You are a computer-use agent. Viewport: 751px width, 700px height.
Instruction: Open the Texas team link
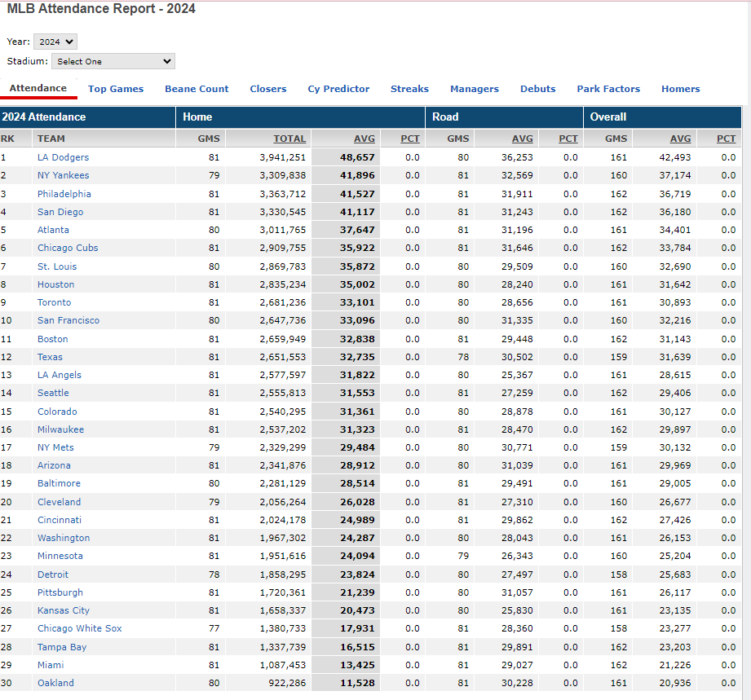click(x=51, y=357)
